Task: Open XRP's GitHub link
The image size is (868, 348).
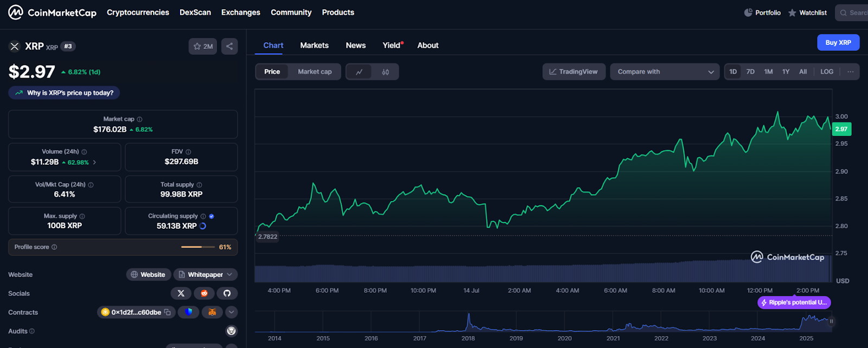Action: point(227,293)
